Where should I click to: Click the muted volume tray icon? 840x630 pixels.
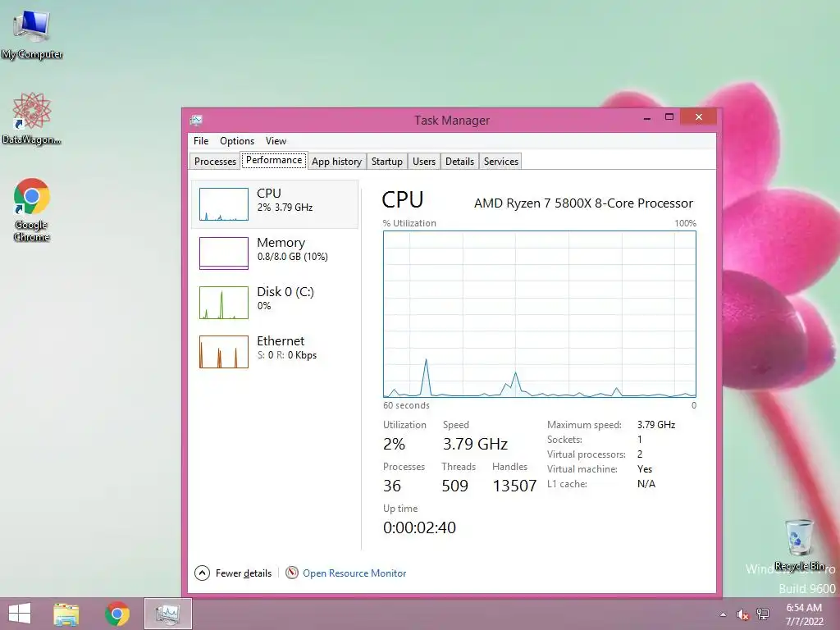click(x=742, y=614)
